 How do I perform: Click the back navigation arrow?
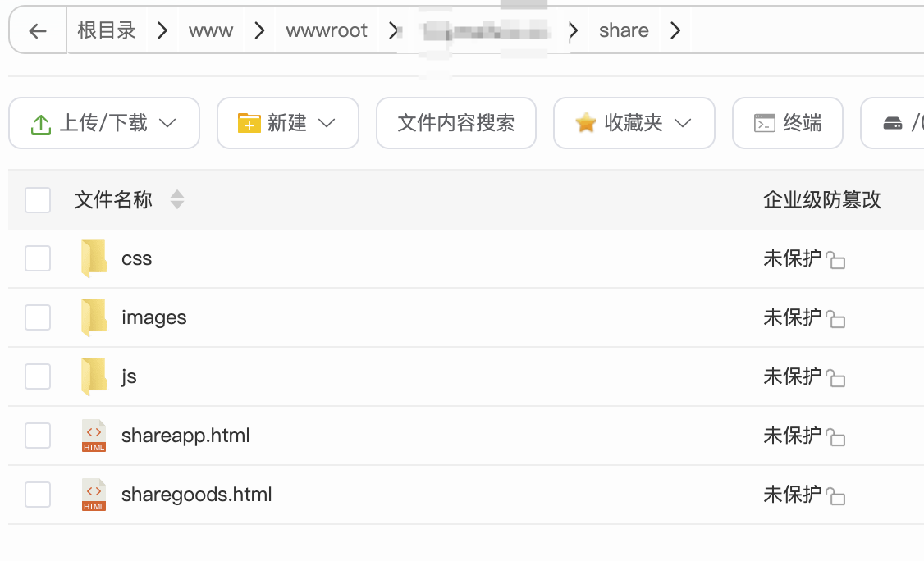click(38, 30)
